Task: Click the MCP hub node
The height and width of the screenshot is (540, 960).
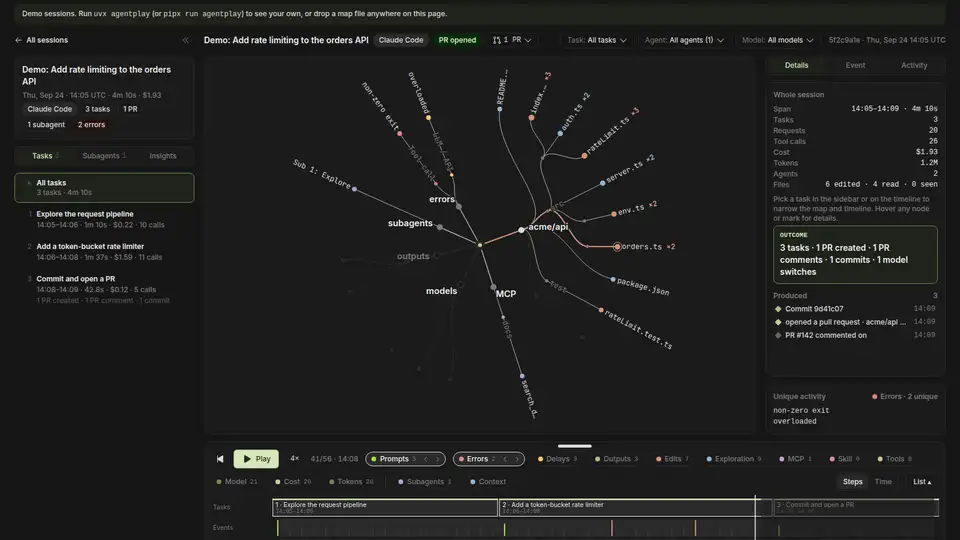Action: tap(493, 287)
